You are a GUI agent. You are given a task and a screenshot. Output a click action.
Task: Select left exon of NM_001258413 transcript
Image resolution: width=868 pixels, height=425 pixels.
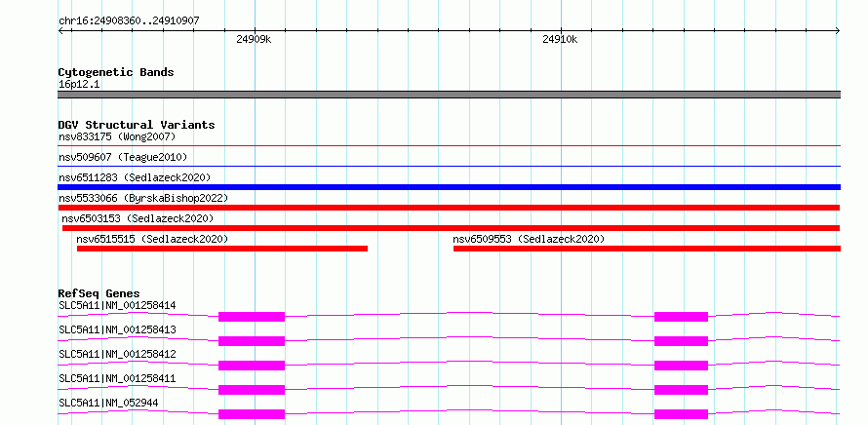click(252, 341)
